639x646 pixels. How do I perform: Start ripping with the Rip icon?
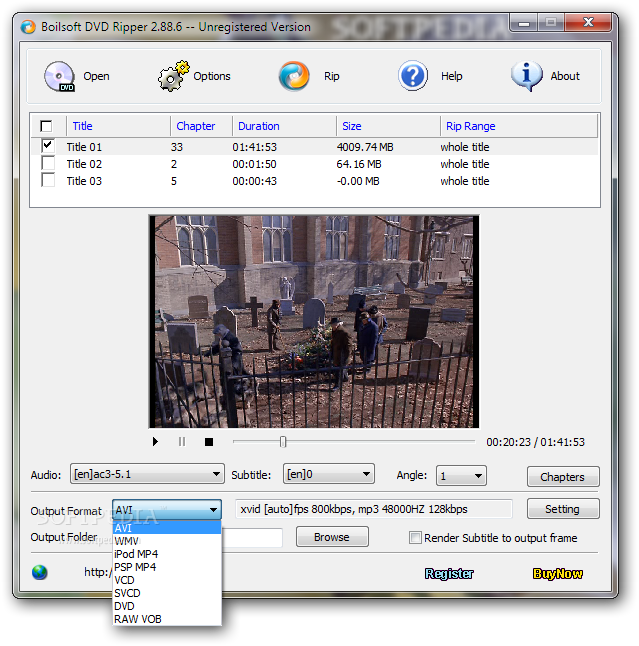pyautogui.click(x=294, y=76)
